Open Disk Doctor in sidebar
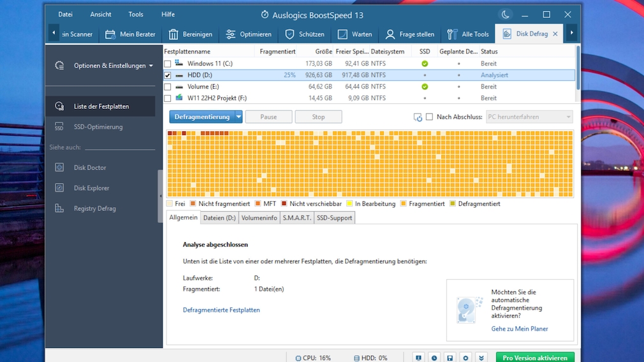Screen dimensions: 644x362 pos(90,168)
